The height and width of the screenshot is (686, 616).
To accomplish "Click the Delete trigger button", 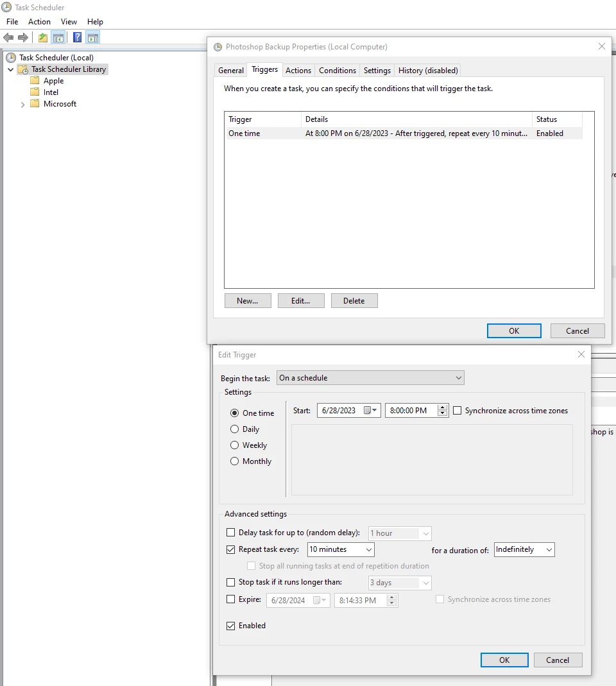I will pos(354,301).
